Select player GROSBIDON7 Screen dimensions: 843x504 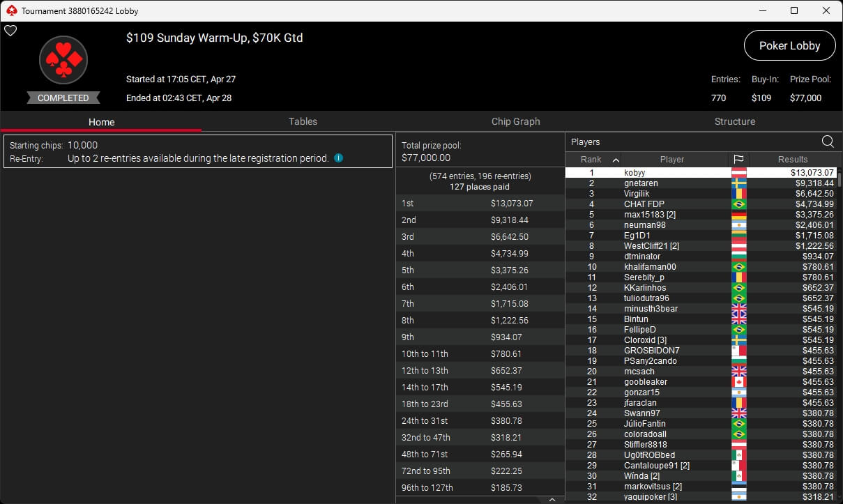coord(701,350)
